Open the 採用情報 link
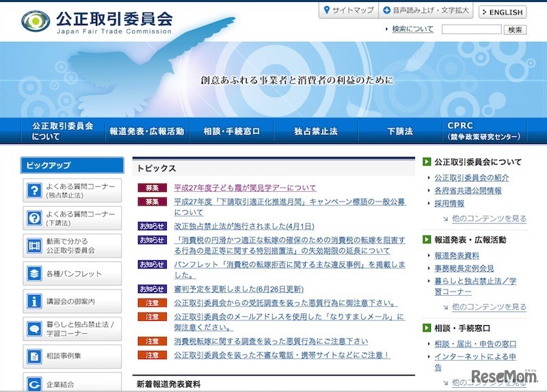547x392 pixels. click(449, 204)
